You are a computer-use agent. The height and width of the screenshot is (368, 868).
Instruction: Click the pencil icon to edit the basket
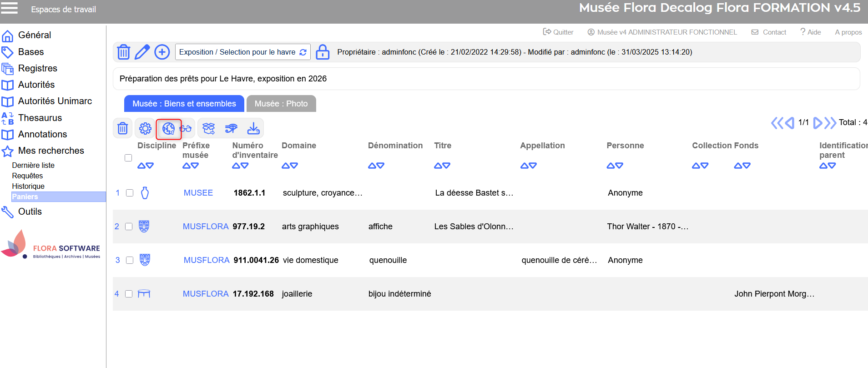click(142, 52)
